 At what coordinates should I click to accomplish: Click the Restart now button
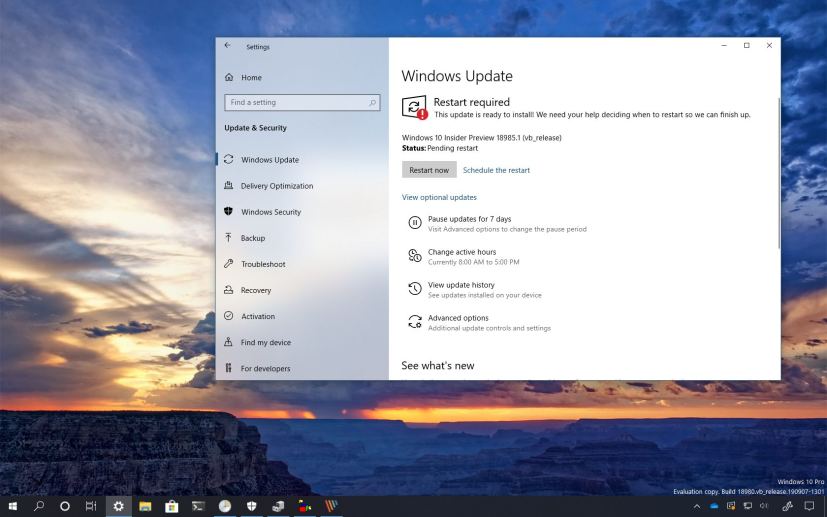pos(429,170)
